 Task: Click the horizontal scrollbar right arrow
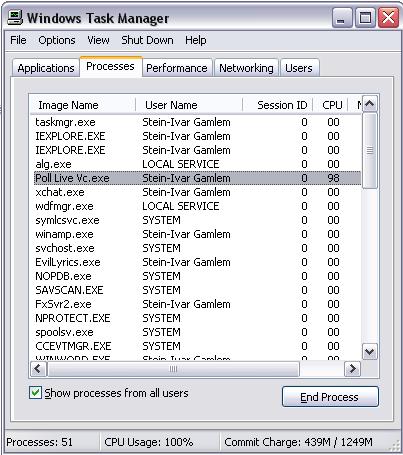click(x=352, y=369)
